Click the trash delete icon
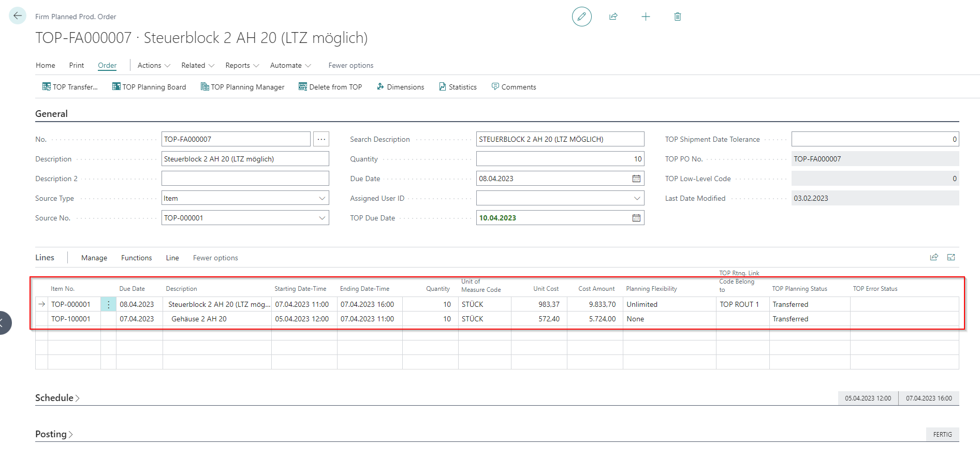This screenshot has width=980, height=474. pos(677,17)
